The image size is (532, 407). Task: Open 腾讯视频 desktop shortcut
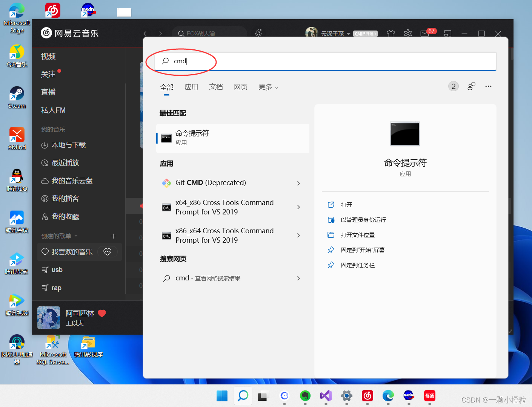coord(17,304)
